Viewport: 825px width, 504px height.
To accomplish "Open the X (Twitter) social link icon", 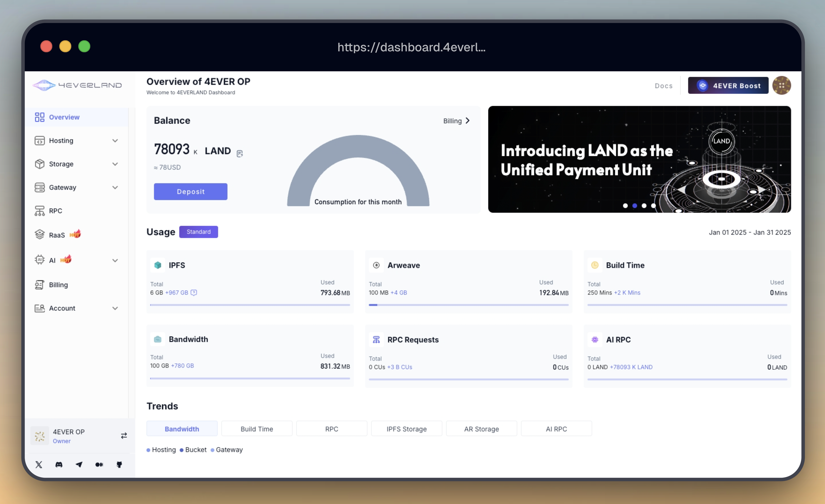I will (39, 465).
